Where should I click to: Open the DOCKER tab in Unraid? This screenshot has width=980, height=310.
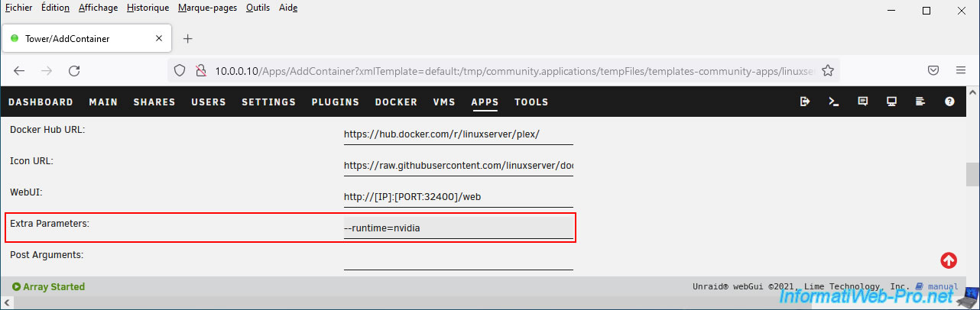pos(396,102)
